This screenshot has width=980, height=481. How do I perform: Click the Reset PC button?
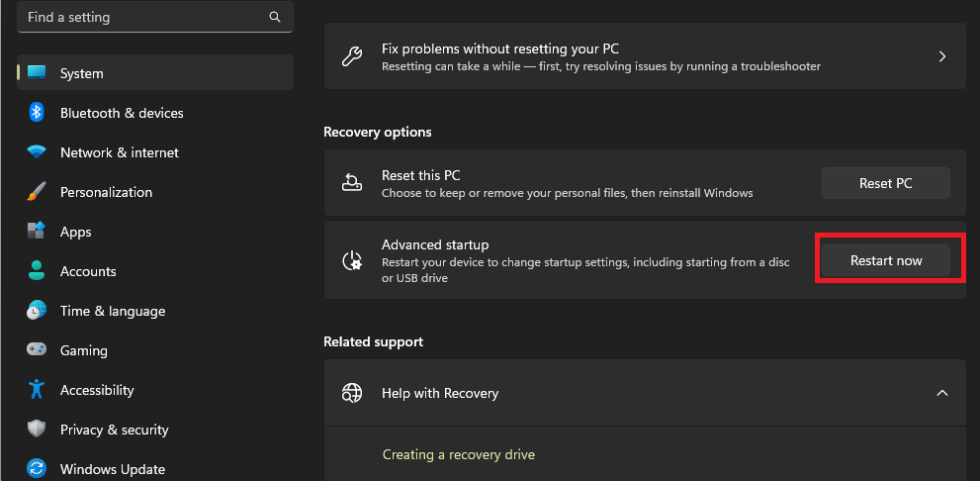click(x=886, y=183)
